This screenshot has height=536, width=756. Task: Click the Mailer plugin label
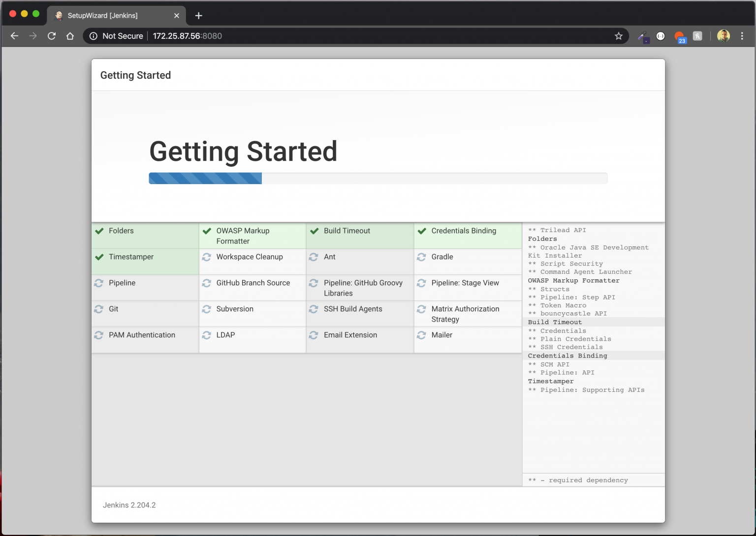(441, 335)
